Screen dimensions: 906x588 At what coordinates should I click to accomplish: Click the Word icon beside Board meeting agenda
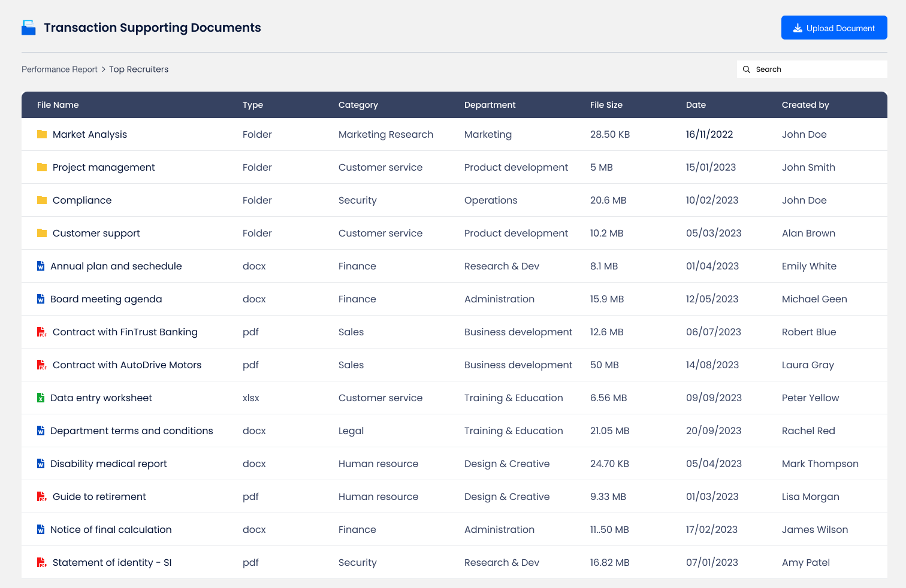point(41,299)
